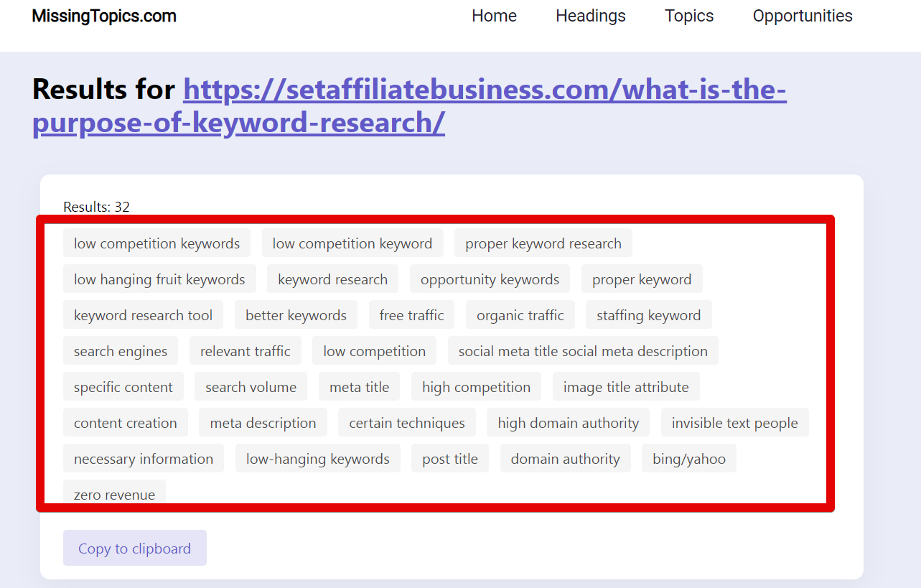Pick the 'keyword research tool' tag
The image size is (921, 588).
tap(144, 315)
